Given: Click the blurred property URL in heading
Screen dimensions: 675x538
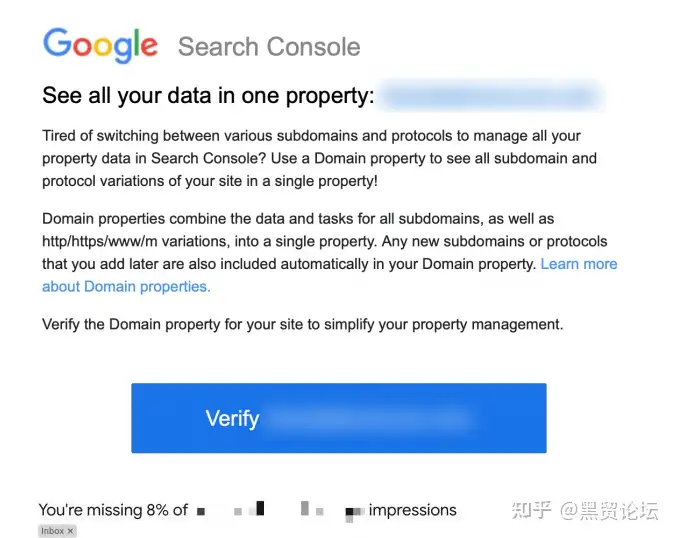Looking at the screenshot, I should (x=491, y=96).
